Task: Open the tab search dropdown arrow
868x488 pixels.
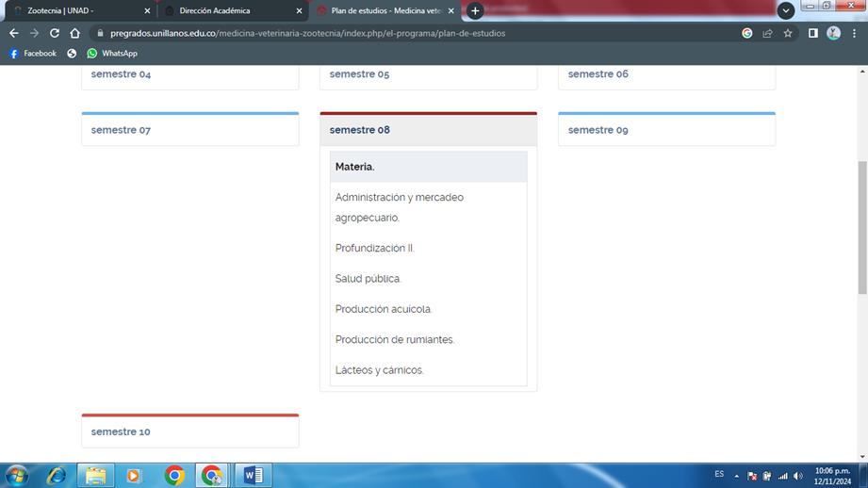Action: pyautogui.click(x=785, y=11)
